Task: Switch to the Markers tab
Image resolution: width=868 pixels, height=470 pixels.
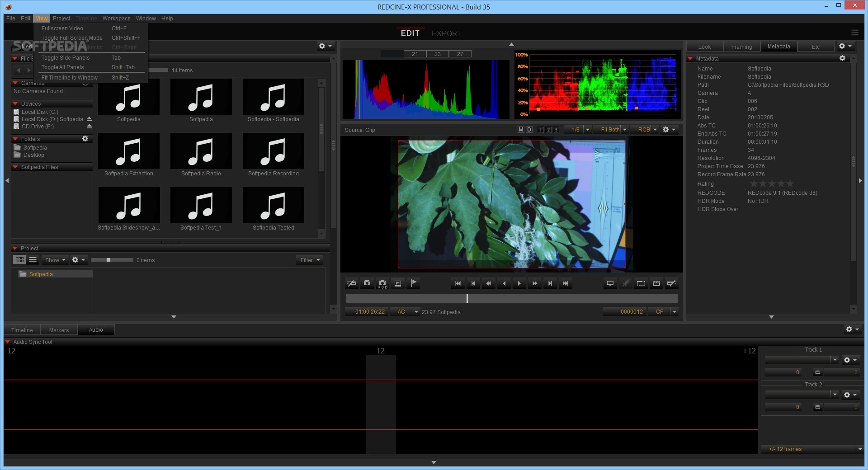Action: pos(59,330)
